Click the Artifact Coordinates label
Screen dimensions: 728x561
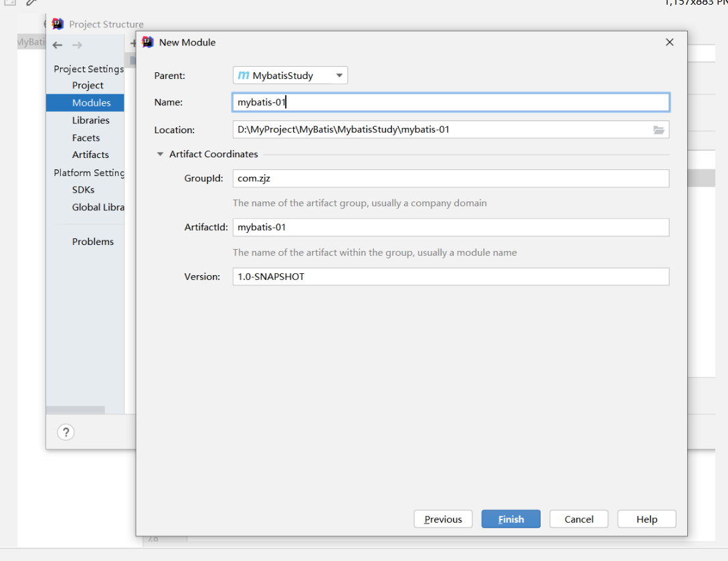tap(213, 154)
